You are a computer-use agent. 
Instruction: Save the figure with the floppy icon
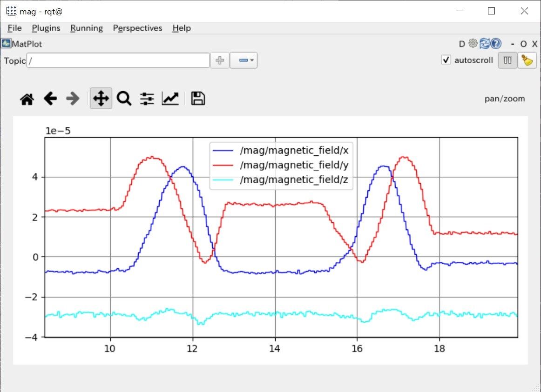coord(198,99)
